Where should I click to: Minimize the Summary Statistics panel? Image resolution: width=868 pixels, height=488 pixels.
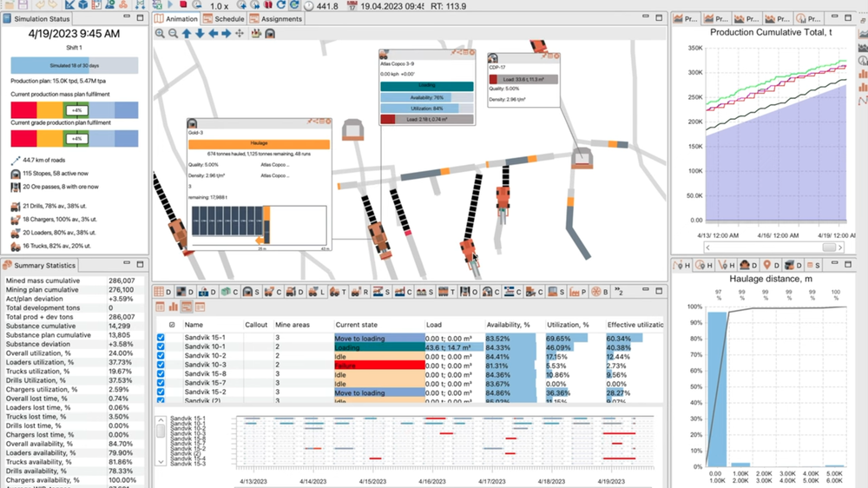coord(127,264)
